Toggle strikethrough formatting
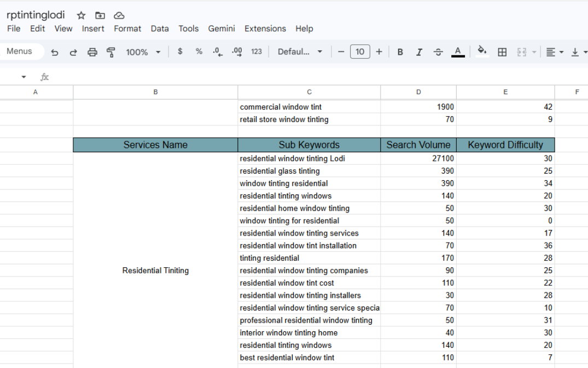 pos(438,52)
